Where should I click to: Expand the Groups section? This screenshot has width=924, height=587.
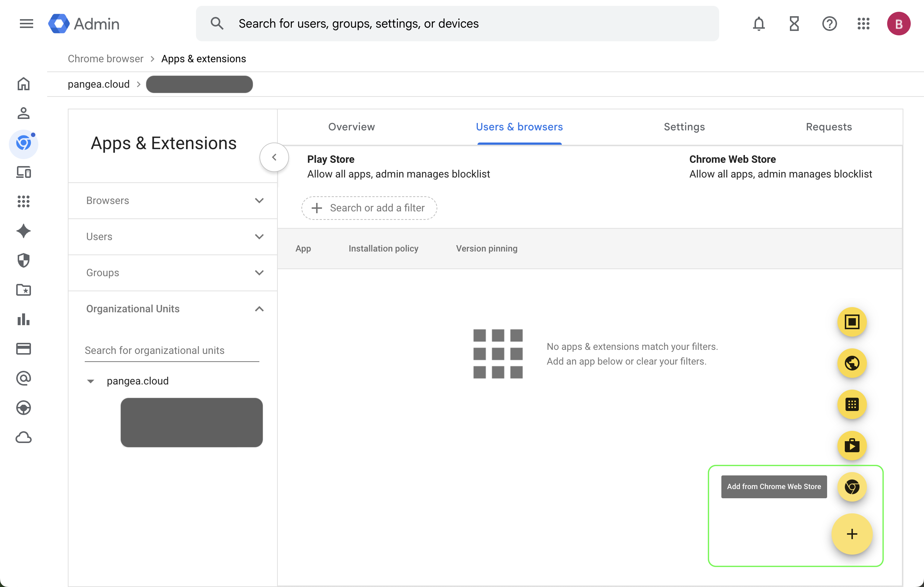(x=173, y=273)
